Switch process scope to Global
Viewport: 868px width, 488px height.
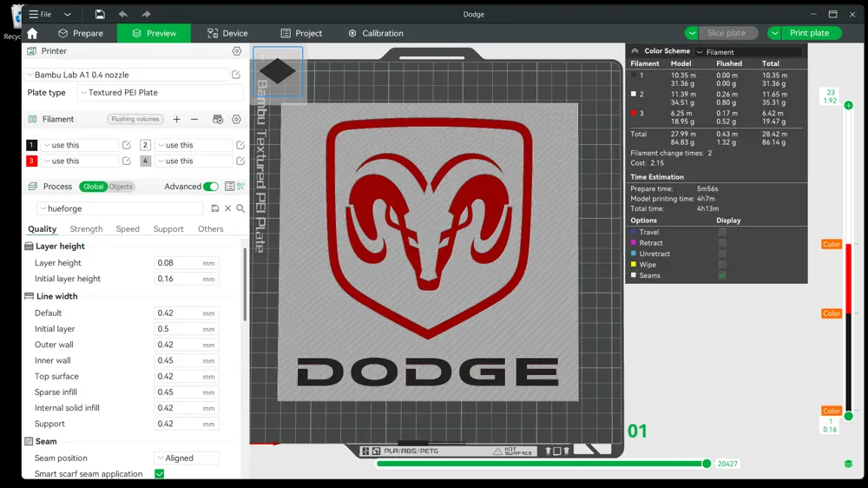coord(93,187)
